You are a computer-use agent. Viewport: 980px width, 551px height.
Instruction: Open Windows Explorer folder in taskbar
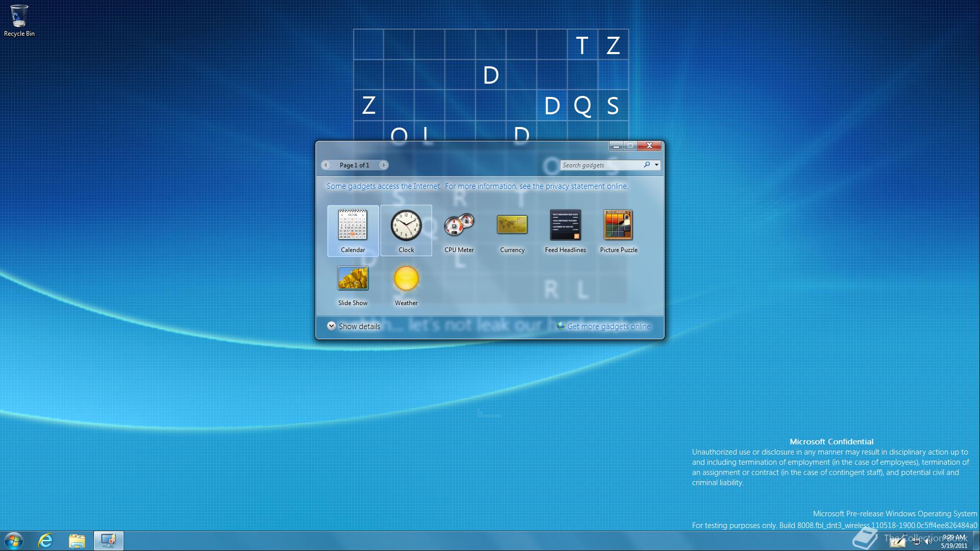click(x=77, y=541)
